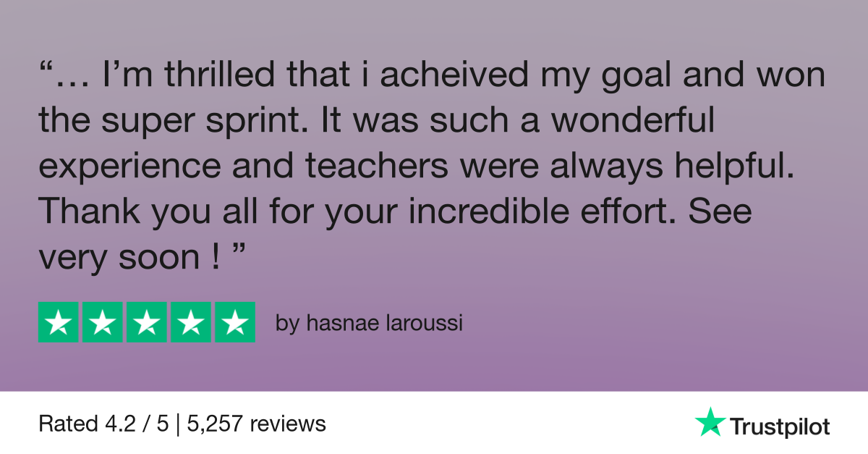The image size is (868, 454).
Task: Click the Trustpilot green star logo
Action: pyautogui.click(x=710, y=421)
